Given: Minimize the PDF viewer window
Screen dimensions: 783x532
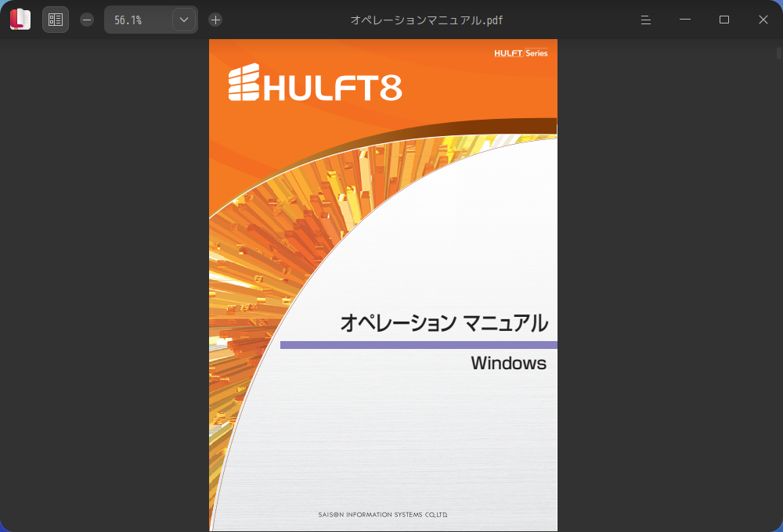Looking at the screenshot, I should pyautogui.click(x=685, y=20).
